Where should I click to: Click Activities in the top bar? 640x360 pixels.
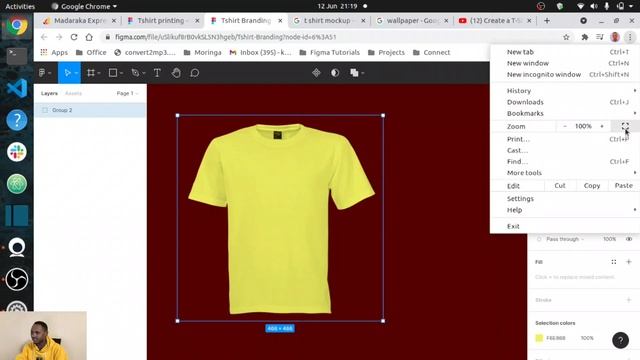pyautogui.click(x=20, y=6)
